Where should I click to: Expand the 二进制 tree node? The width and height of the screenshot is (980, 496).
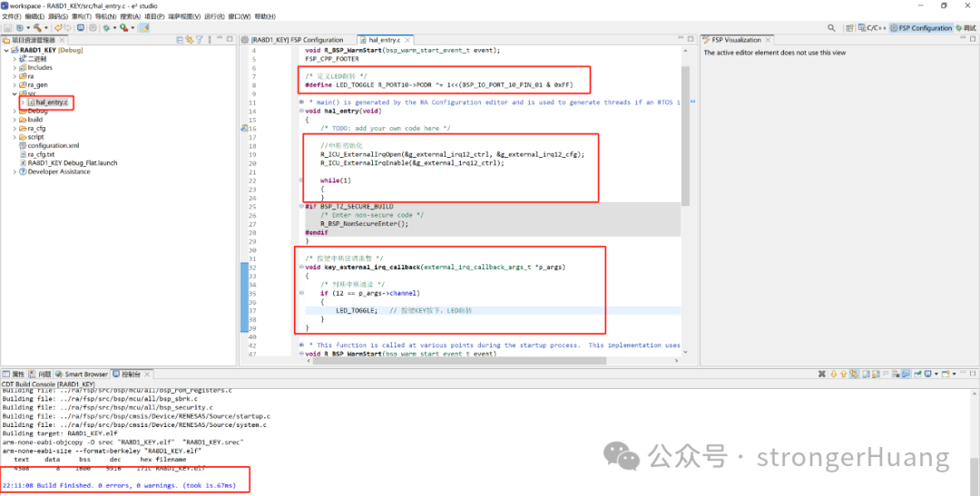[x=15, y=59]
